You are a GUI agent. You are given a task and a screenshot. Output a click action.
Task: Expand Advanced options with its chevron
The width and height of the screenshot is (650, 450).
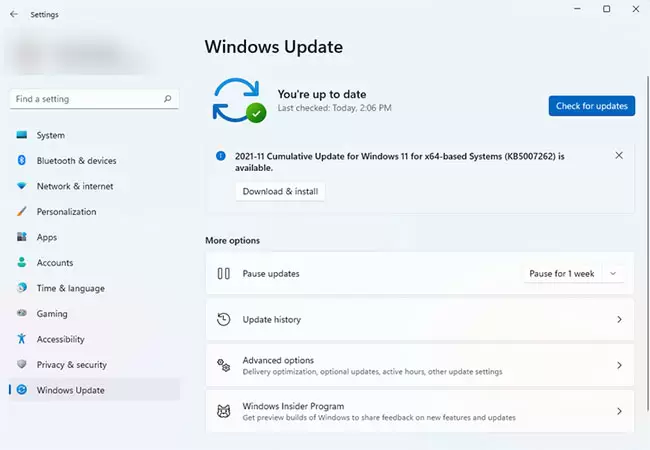[619, 366]
